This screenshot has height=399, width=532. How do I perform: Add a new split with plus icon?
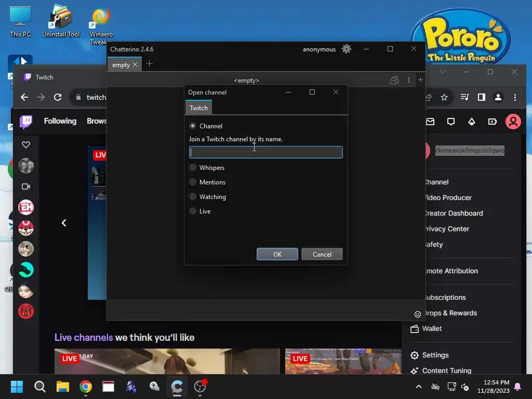click(x=420, y=80)
